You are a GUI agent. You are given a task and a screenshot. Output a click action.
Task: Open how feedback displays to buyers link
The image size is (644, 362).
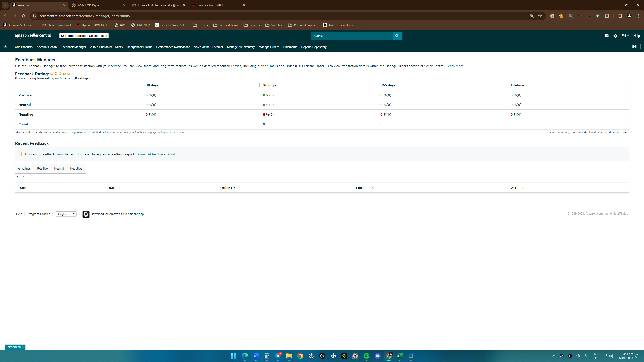[150, 133]
